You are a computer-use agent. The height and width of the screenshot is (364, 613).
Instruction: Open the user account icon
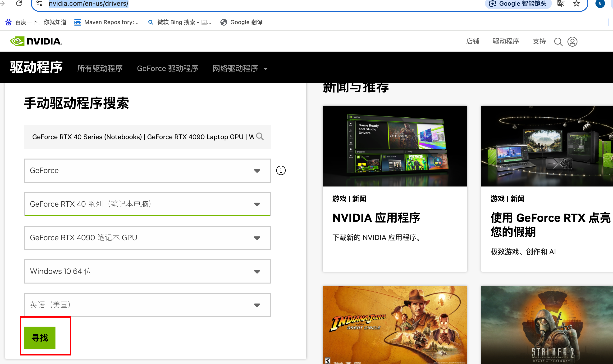tap(572, 42)
